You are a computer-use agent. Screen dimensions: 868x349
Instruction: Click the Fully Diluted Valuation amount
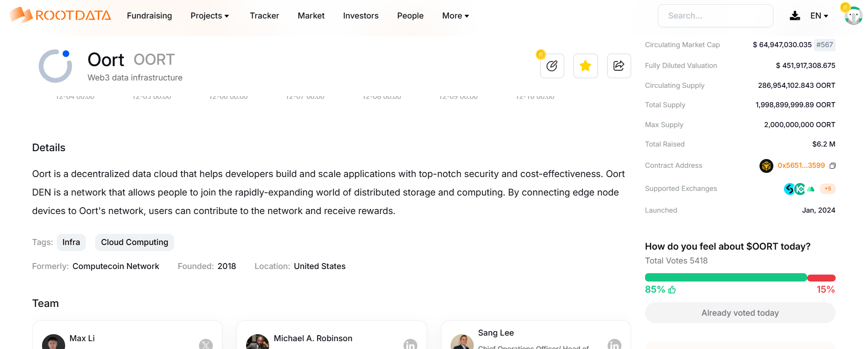pyautogui.click(x=806, y=66)
